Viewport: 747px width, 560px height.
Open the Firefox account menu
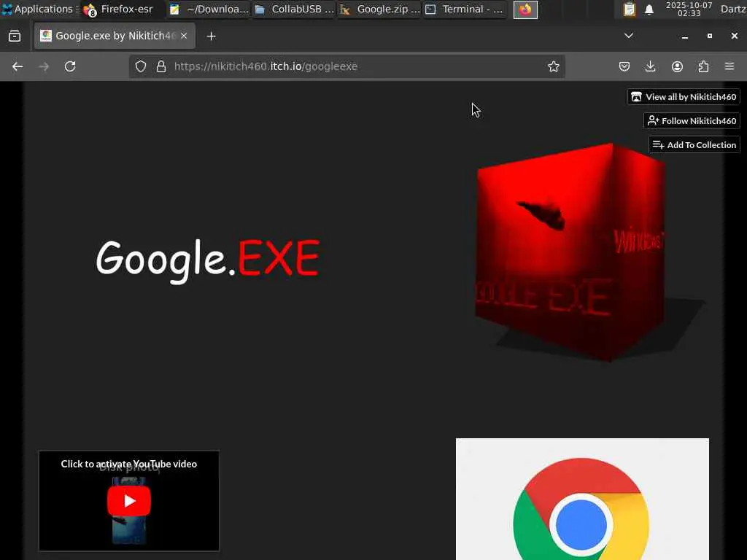click(677, 66)
